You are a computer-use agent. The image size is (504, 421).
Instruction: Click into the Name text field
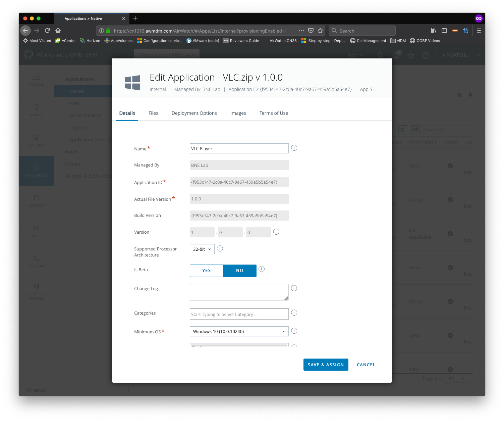pos(239,148)
